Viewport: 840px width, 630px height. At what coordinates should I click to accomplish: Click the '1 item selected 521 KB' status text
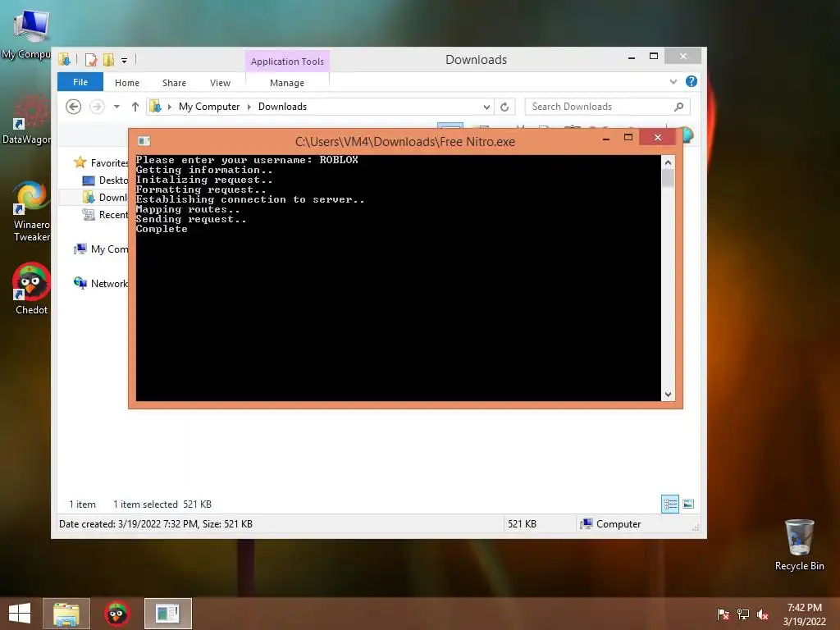pyautogui.click(x=162, y=504)
